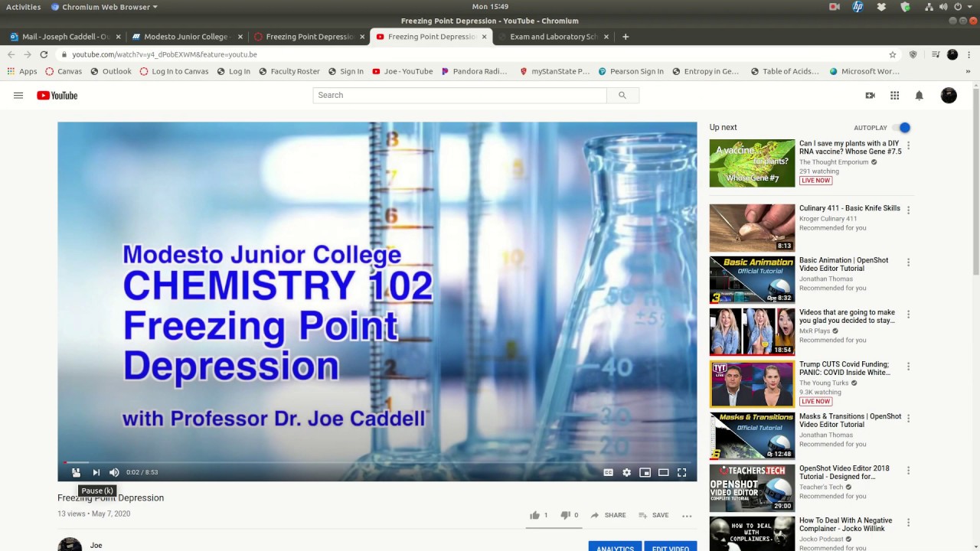Skip to next video with the Next button
Image resolution: width=980 pixels, height=551 pixels.
tap(96, 472)
